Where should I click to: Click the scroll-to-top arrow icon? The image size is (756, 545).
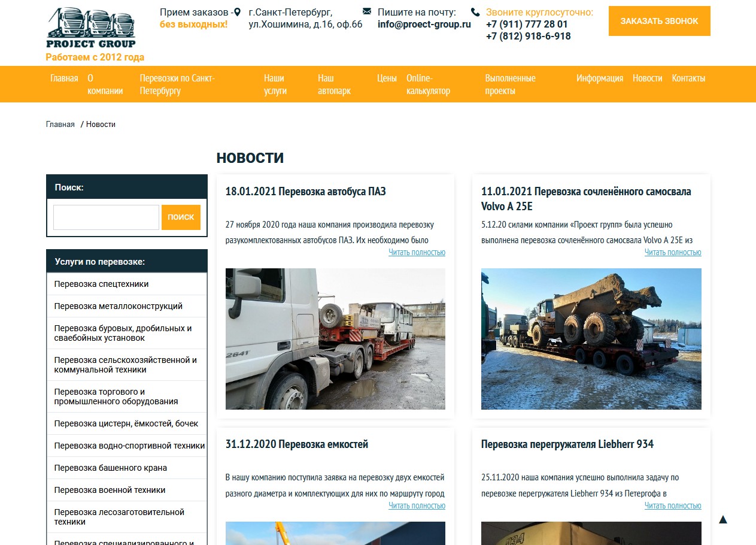tap(722, 519)
